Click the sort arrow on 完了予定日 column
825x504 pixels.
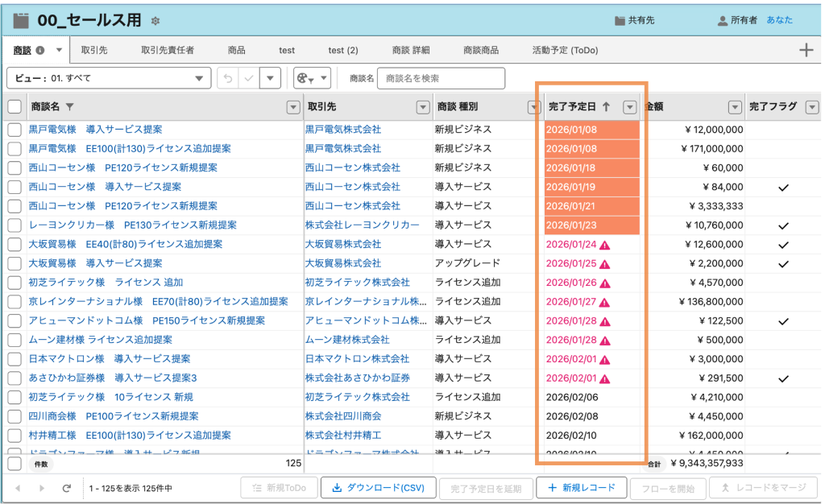[x=606, y=107]
